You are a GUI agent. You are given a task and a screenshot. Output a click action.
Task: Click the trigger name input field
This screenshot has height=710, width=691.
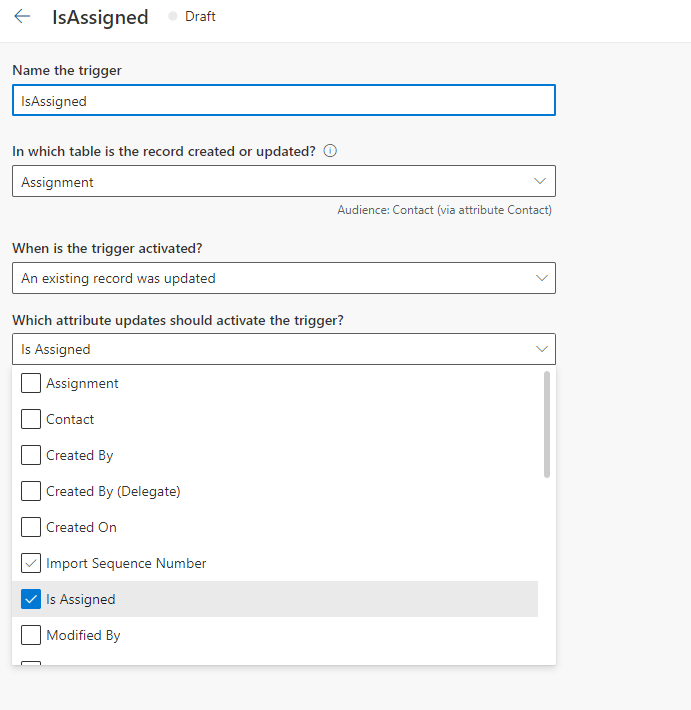coord(283,101)
